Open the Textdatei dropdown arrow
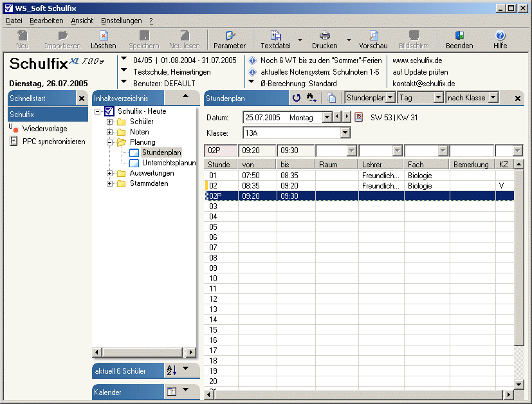 [x=300, y=40]
